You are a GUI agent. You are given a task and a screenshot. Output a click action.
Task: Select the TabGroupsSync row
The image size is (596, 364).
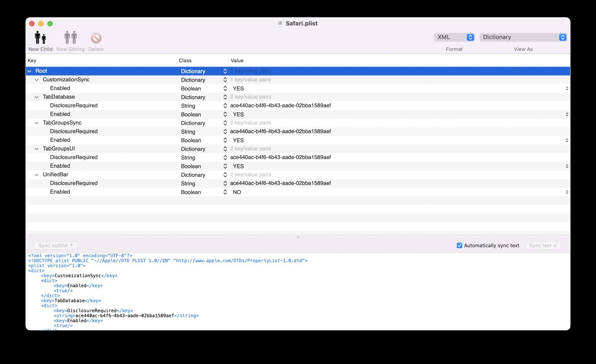[x=62, y=123]
